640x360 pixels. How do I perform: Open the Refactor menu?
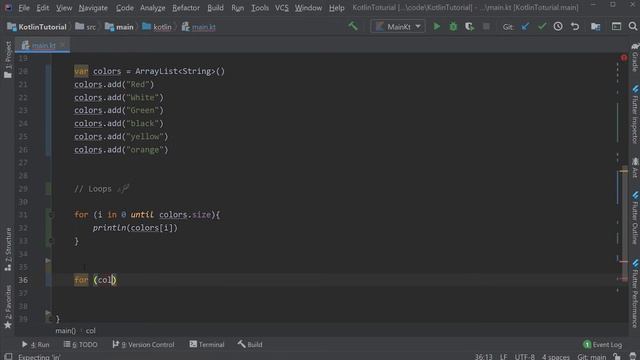(x=186, y=8)
